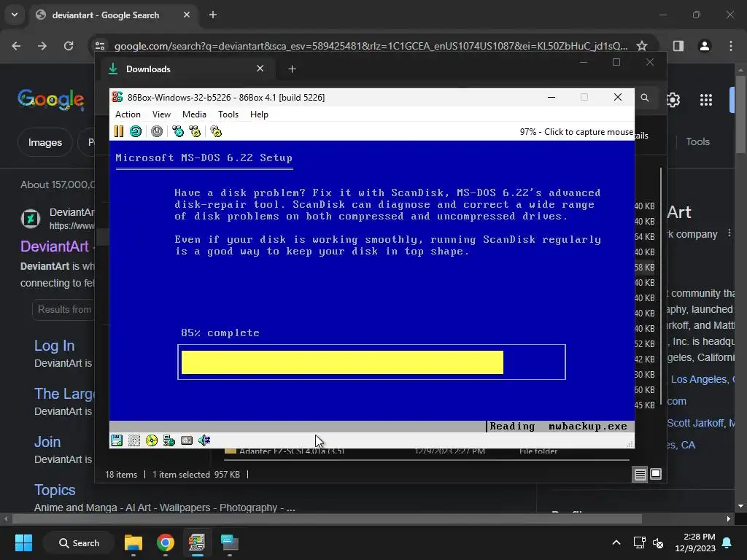Click the gray ACPI power shutdown icon
This screenshot has height=560, width=747.
click(x=157, y=131)
